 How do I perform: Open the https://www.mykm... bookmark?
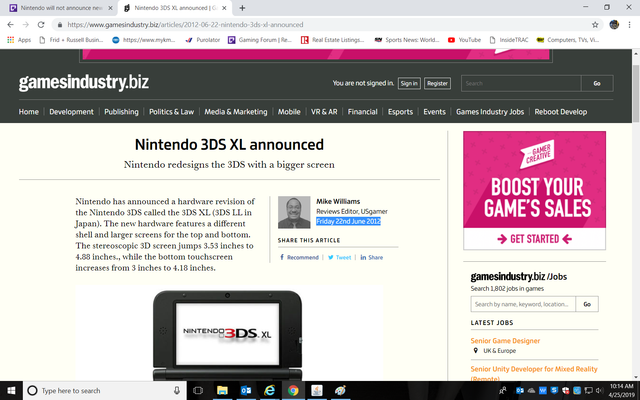tap(144, 40)
